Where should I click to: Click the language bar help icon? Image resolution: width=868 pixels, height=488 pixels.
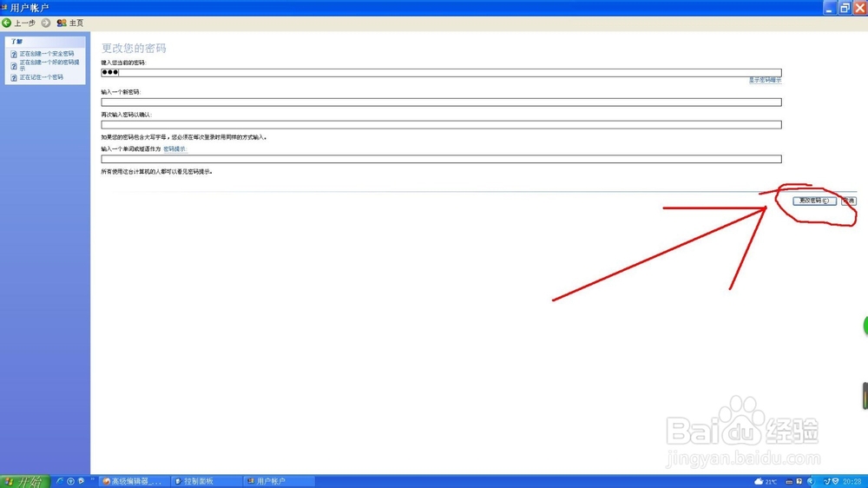tap(799, 482)
